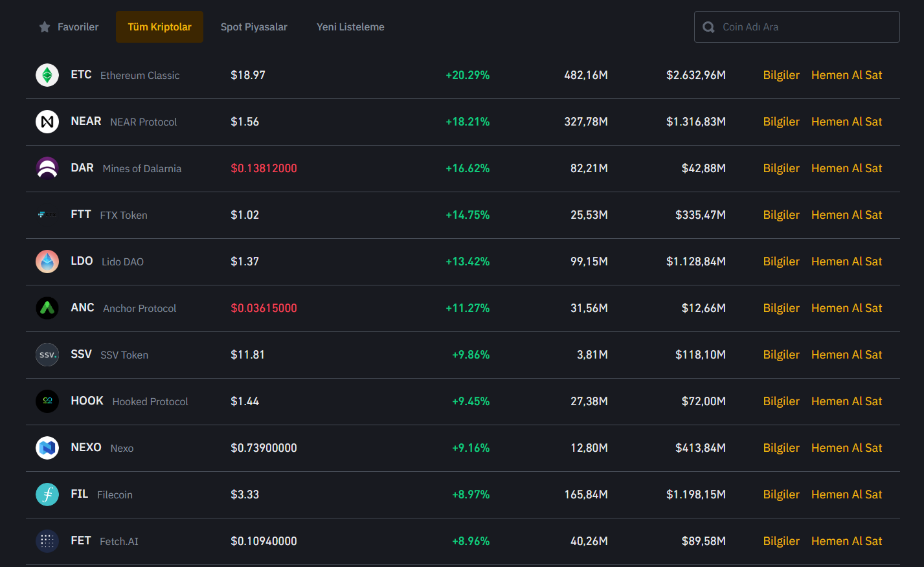Click the Filecoin logo icon

(47, 495)
